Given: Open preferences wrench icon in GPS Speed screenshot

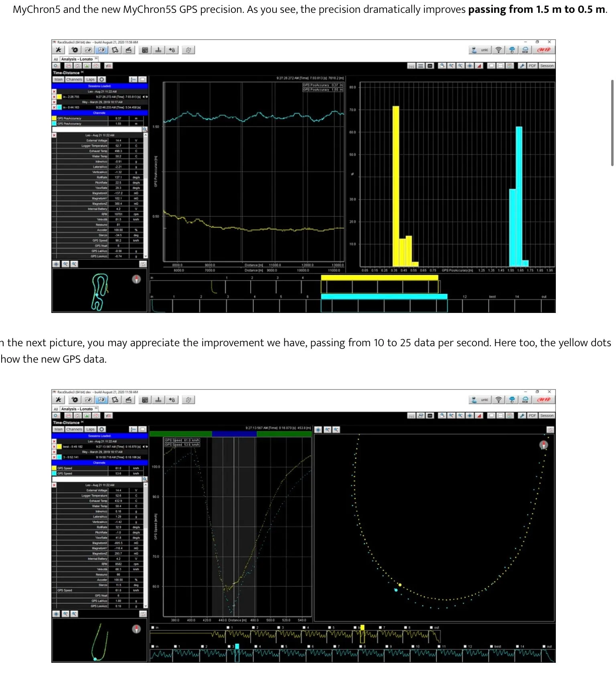Looking at the screenshot, I should (x=59, y=400).
